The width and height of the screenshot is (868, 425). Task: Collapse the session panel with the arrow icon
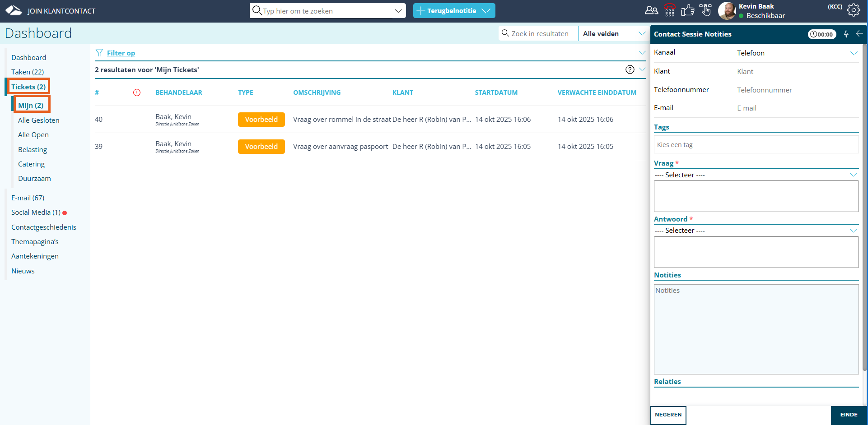pyautogui.click(x=859, y=34)
